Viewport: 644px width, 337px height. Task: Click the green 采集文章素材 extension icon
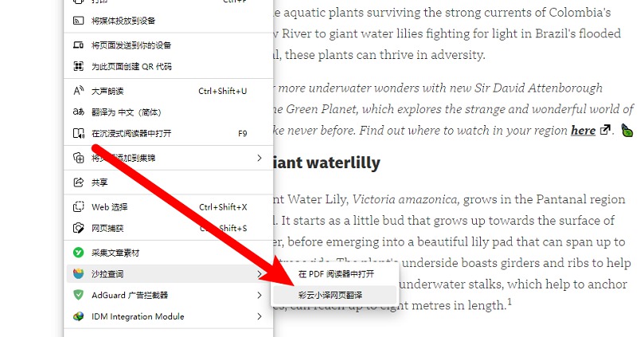(x=78, y=253)
